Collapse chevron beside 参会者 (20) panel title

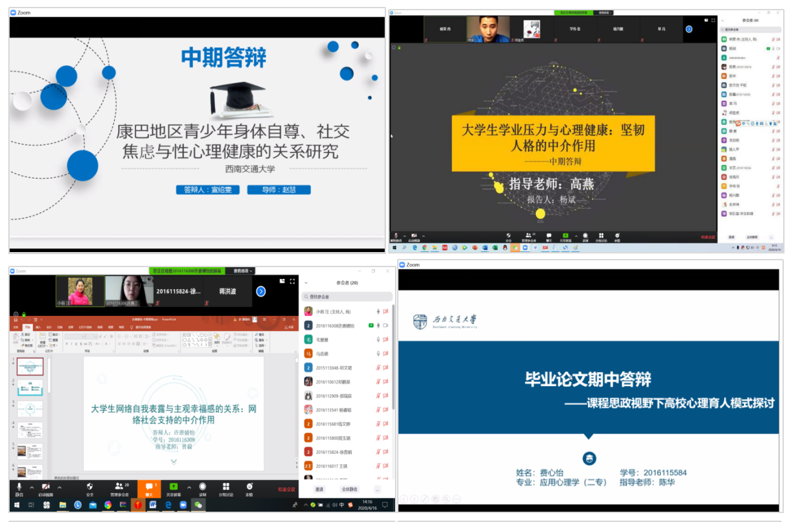click(306, 282)
